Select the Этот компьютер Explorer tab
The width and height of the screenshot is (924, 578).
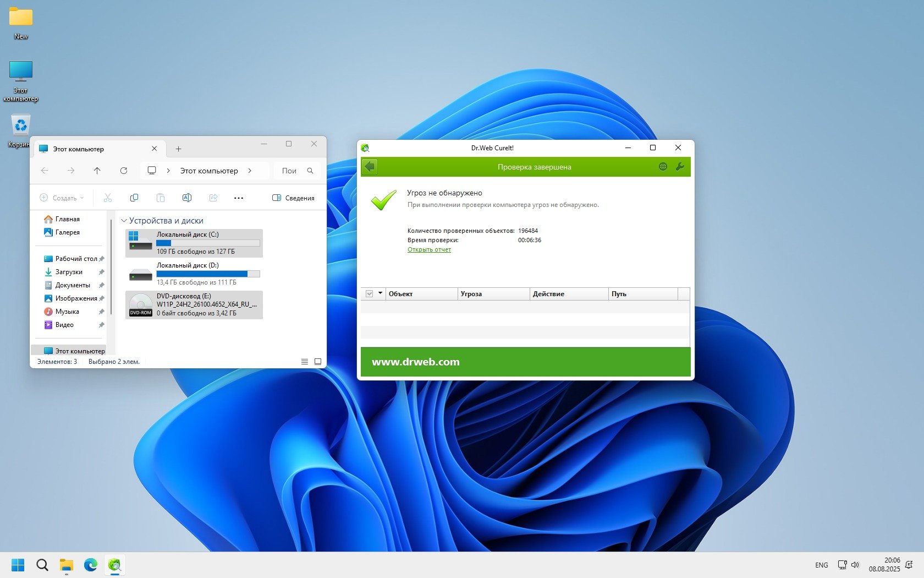[x=99, y=149]
